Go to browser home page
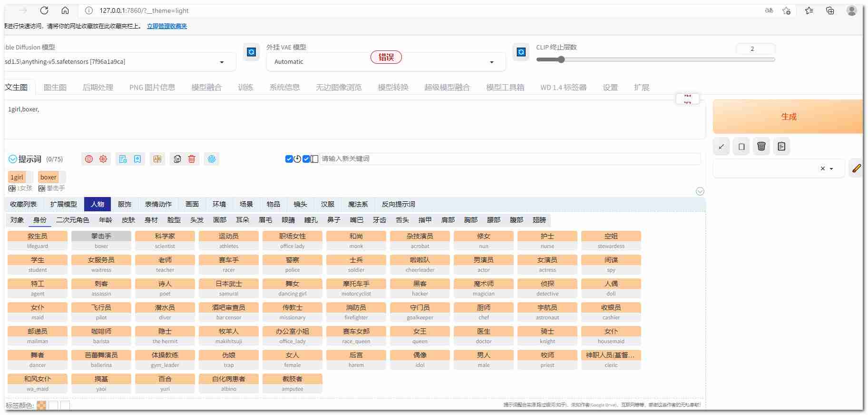This screenshot has height=415, width=868. pyautogui.click(x=65, y=10)
